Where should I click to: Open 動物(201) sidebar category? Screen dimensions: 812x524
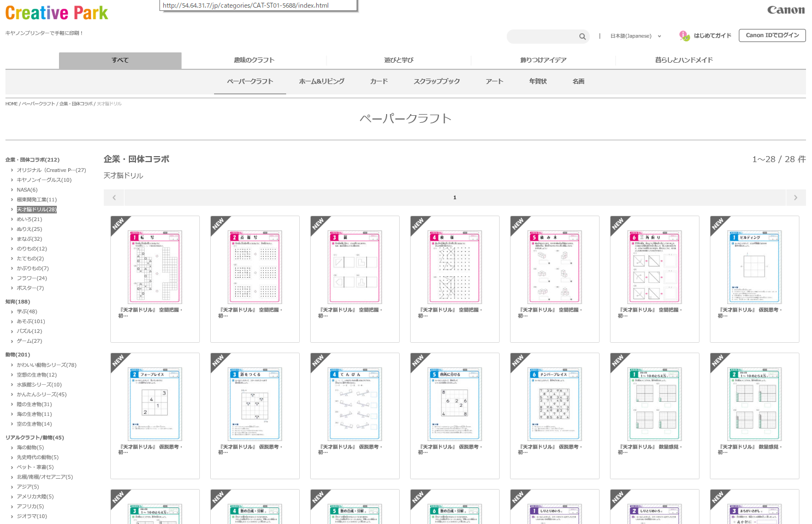(17, 355)
